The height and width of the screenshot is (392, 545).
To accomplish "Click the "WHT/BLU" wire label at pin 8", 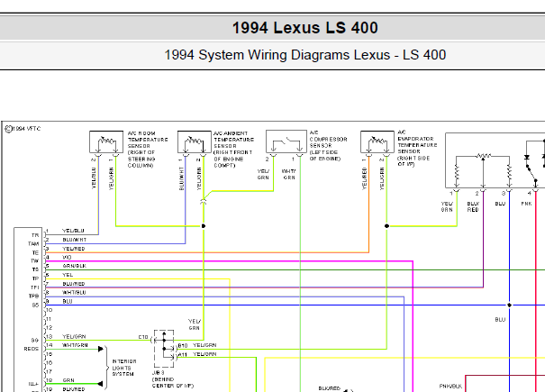I will pyautogui.click(x=74, y=293).
